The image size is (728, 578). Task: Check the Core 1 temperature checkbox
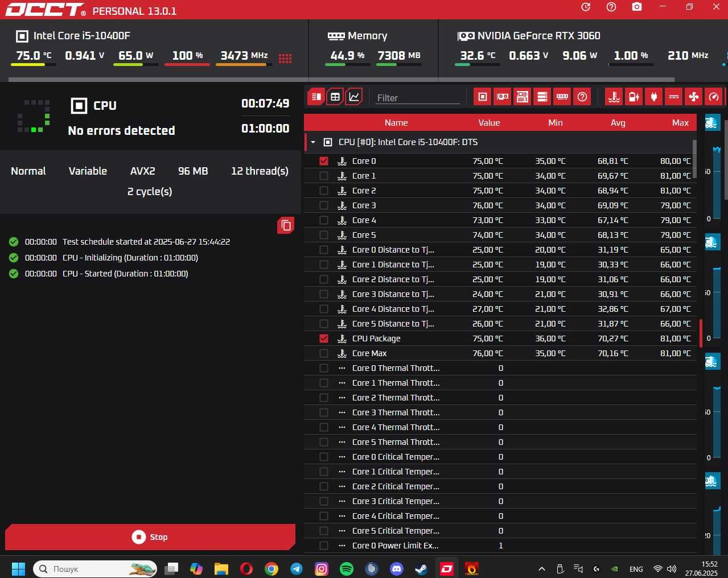tap(324, 176)
